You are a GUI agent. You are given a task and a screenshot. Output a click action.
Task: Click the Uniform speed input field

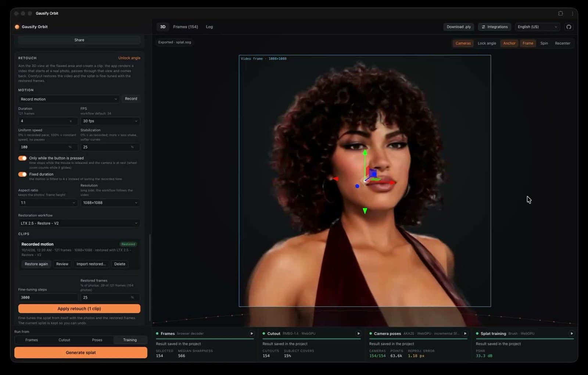coord(48,147)
